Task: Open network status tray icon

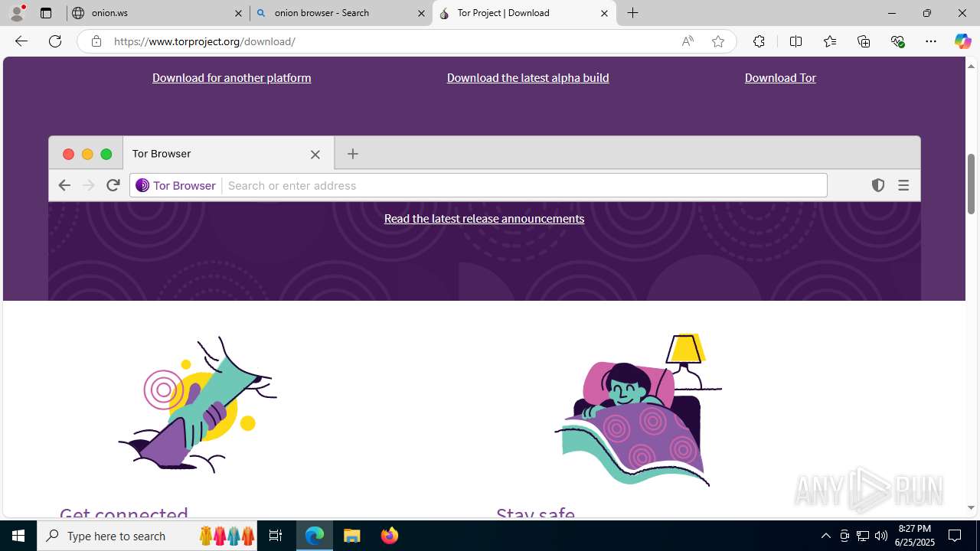Action: (x=863, y=536)
